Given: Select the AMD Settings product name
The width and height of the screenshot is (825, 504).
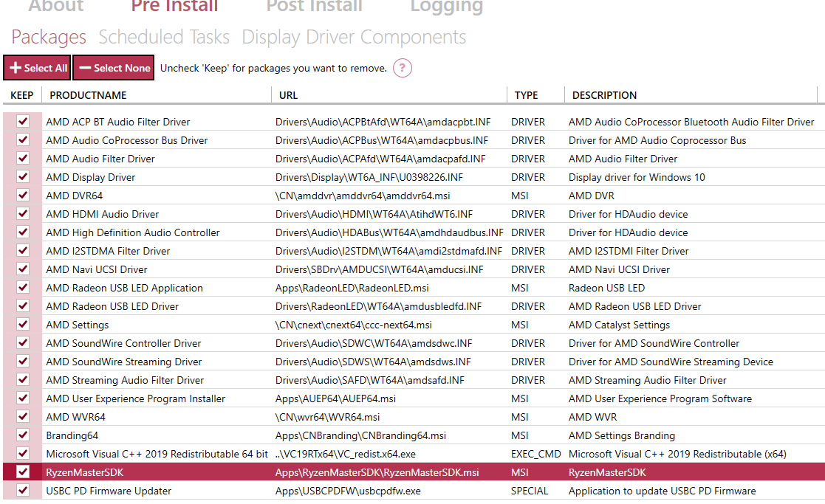Looking at the screenshot, I should (x=78, y=325).
